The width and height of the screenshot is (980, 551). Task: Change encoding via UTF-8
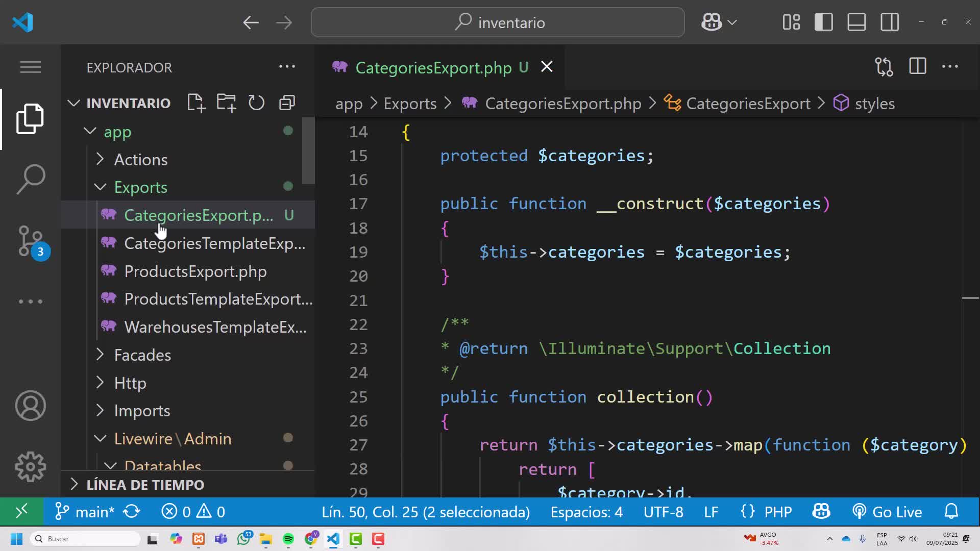coord(663,511)
